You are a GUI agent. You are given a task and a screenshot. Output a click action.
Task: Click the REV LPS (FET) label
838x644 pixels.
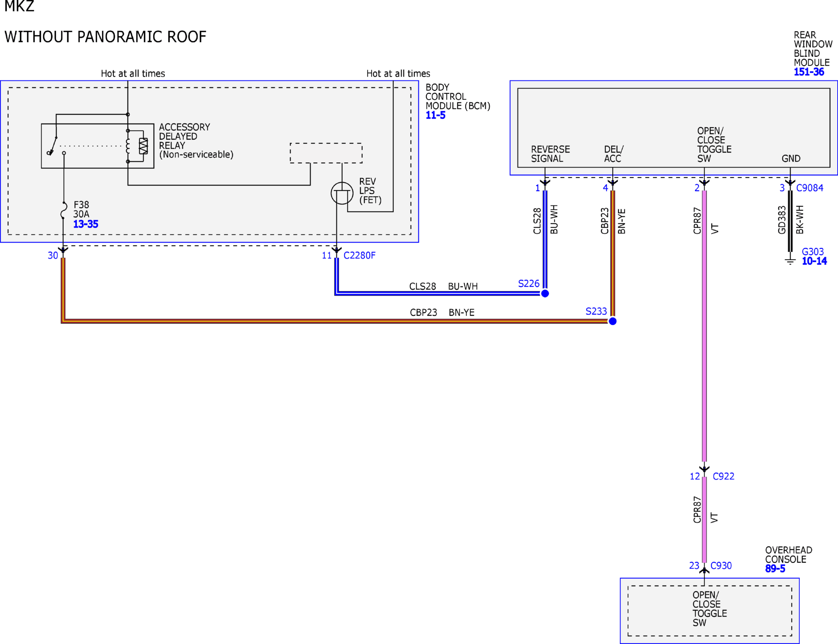(x=370, y=191)
